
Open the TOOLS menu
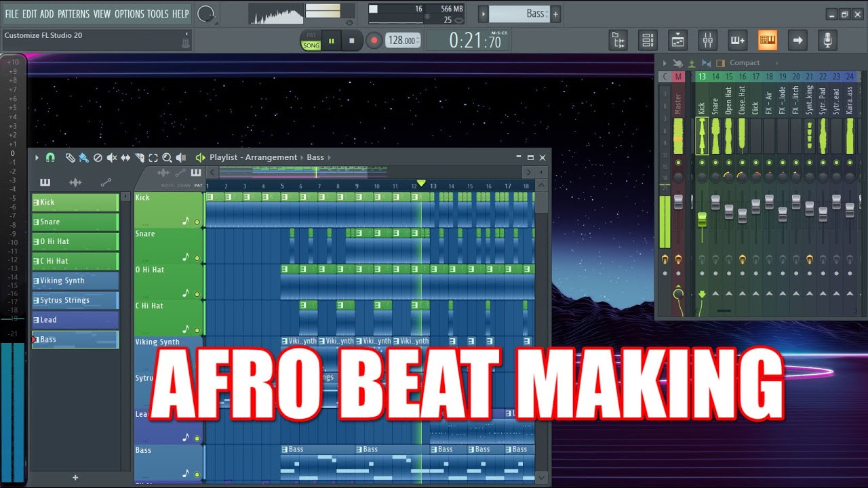tap(158, 14)
